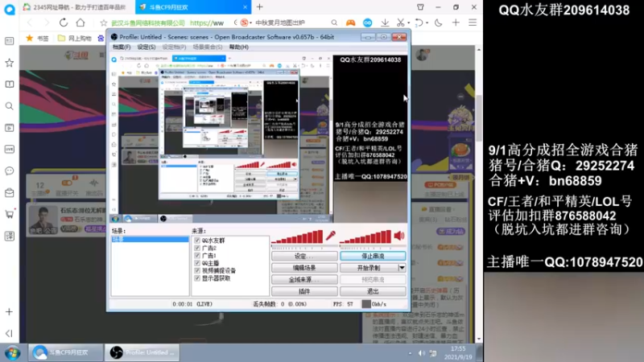
Task: Open the search icon in the left sidebar
Action: pyautogui.click(x=9, y=106)
